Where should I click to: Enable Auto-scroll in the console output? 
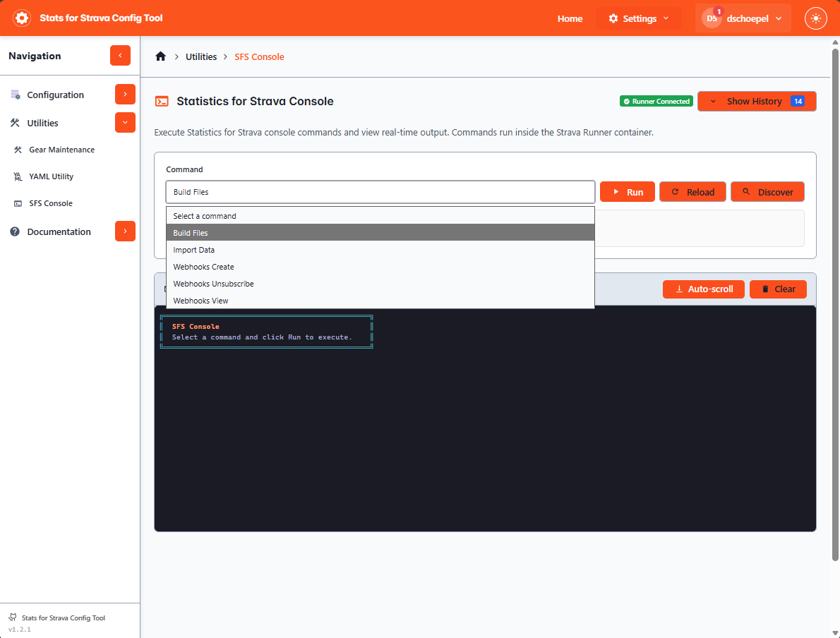coord(703,289)
